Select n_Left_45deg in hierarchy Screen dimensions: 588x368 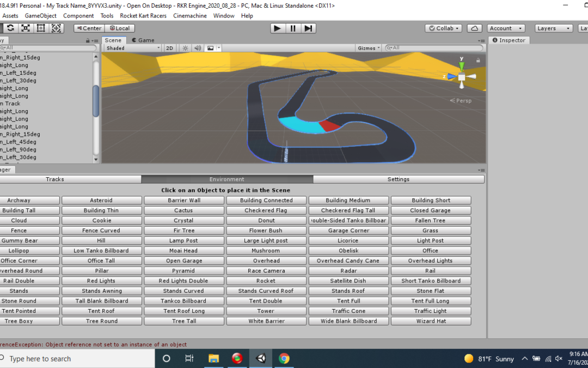coord(18,142)
